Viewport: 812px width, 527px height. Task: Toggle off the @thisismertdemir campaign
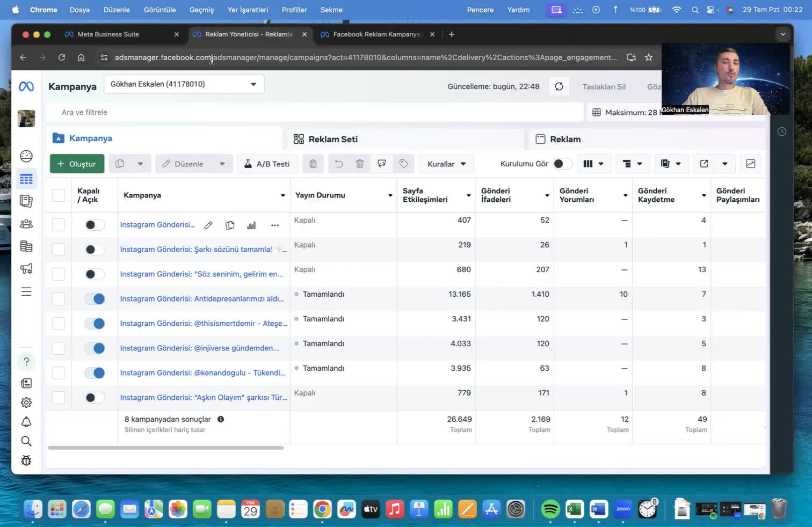point(95,324)
